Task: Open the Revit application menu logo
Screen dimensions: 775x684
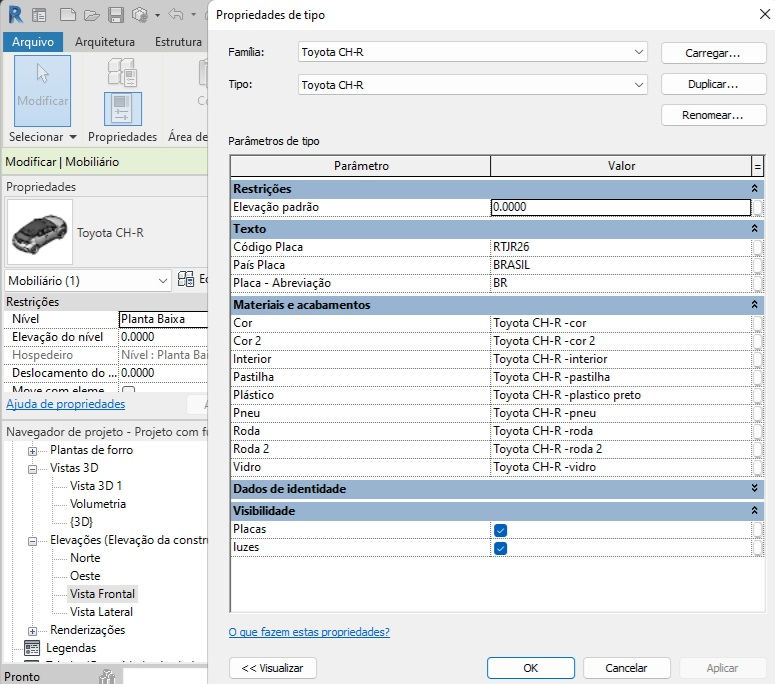Action: (15, 15)
